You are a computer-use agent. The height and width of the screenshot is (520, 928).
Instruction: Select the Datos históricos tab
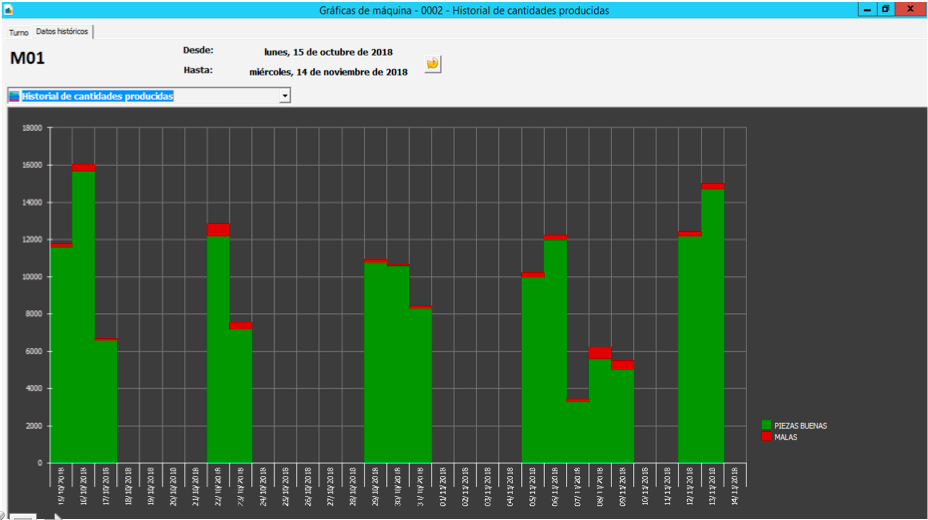[x=63, y=32]
